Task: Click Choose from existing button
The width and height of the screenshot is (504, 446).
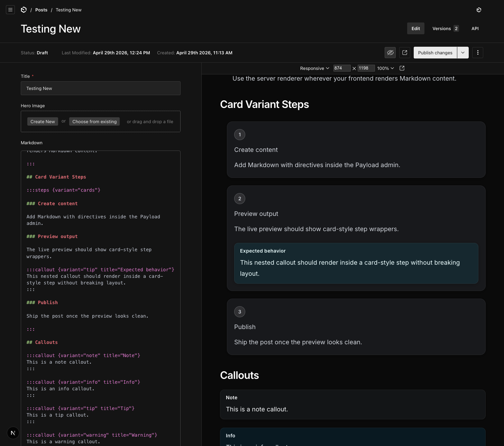Action: (x=94, y=121)
